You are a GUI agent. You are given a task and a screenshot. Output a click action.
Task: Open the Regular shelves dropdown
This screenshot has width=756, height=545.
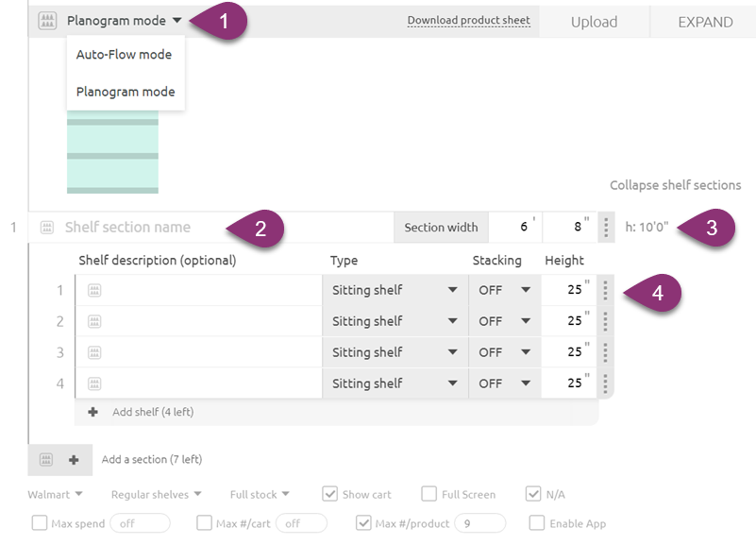[x=157, y=494]
